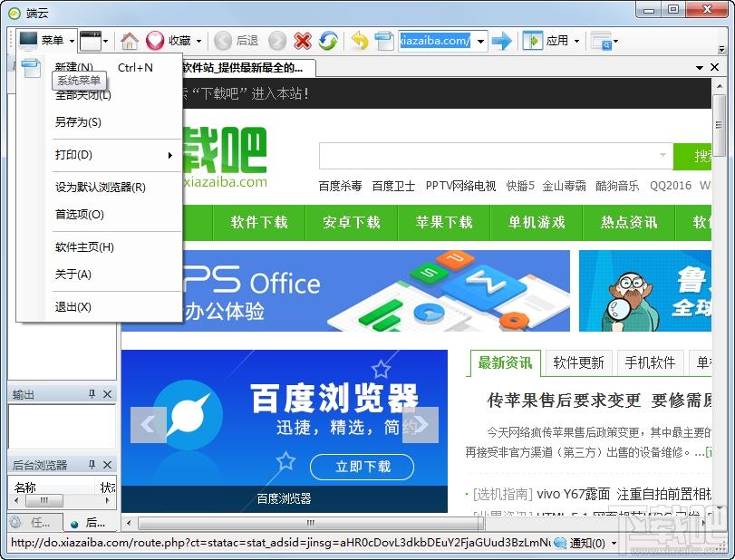The height and width of the screenshot is (560, 735).
Task: Open the tab list dropdown arrow
Action: [x=700, y=68]
